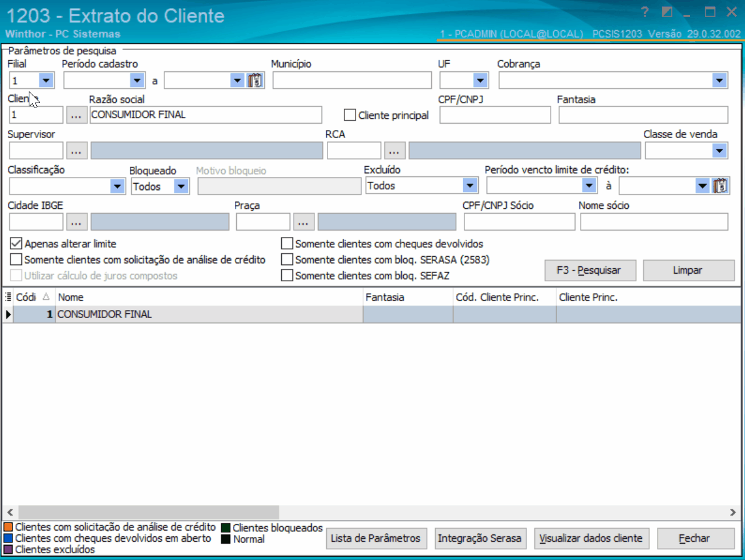Screen dimensions: 745x560
Task: Click the Limpar button
Action: (689, 270)
